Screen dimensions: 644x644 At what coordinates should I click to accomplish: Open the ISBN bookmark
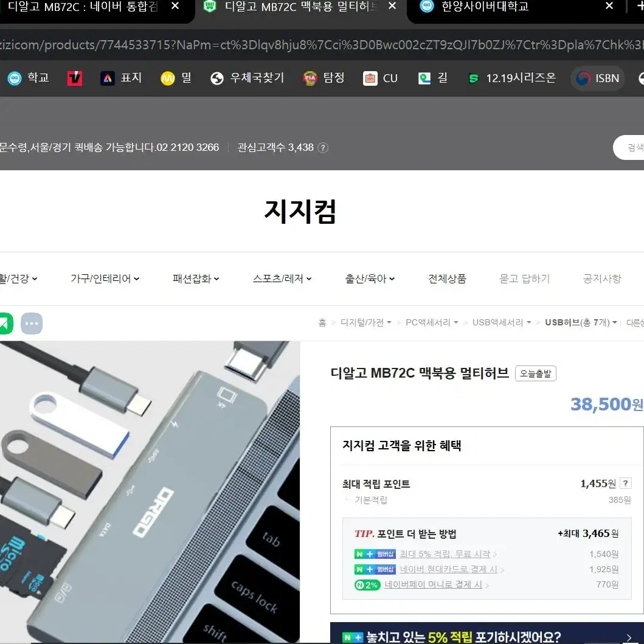(x=598, y=78)
